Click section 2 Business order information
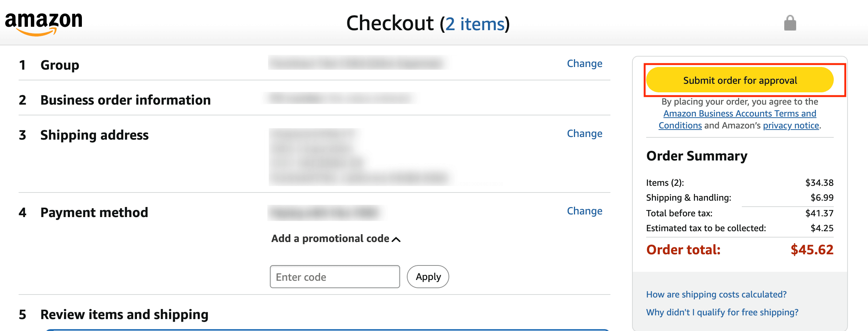This screenshot has width=868, height=331. 125,100
